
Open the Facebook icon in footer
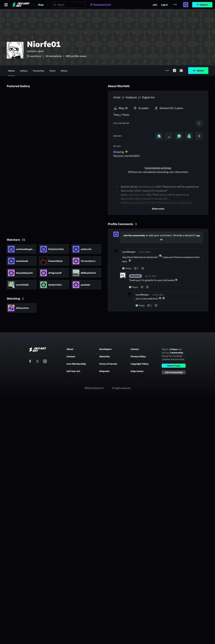click(30, 361)
